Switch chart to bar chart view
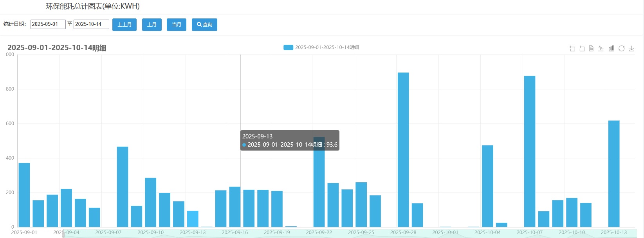This screenshot has width=644, height=238. (611, 49)
